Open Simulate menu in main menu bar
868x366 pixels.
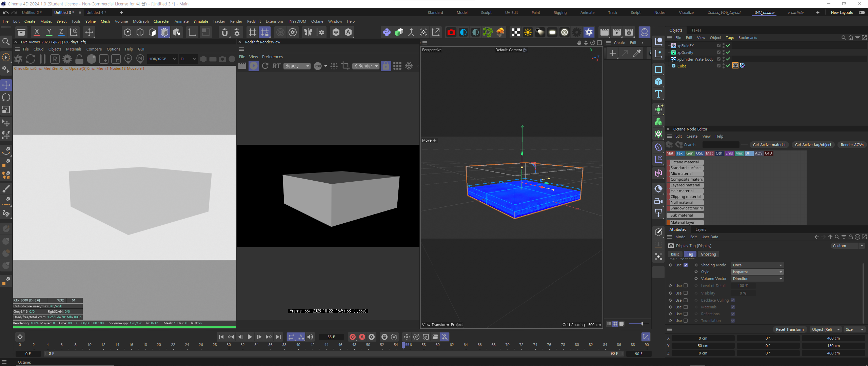click(201, 21)
